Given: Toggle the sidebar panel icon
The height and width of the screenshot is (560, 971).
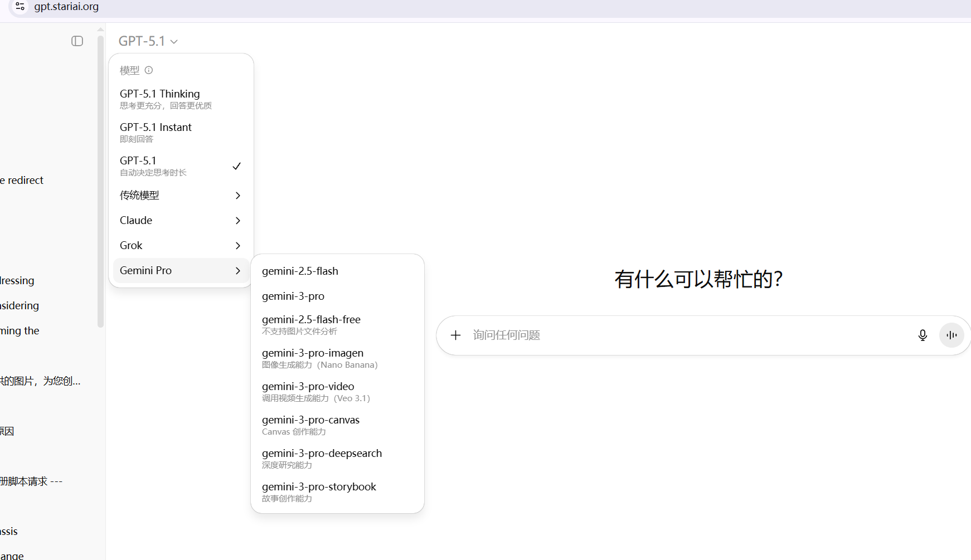Looking at the screenshot, I should click(77, 41).
